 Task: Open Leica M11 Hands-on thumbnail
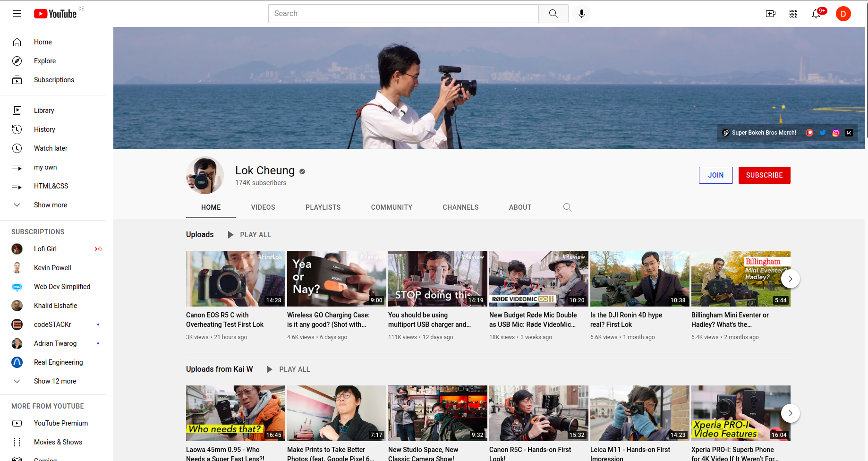click(x=640, y=413)
